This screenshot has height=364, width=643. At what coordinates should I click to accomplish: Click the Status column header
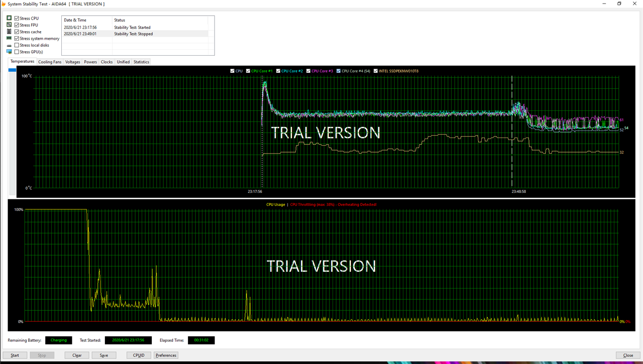coord(160,20)
